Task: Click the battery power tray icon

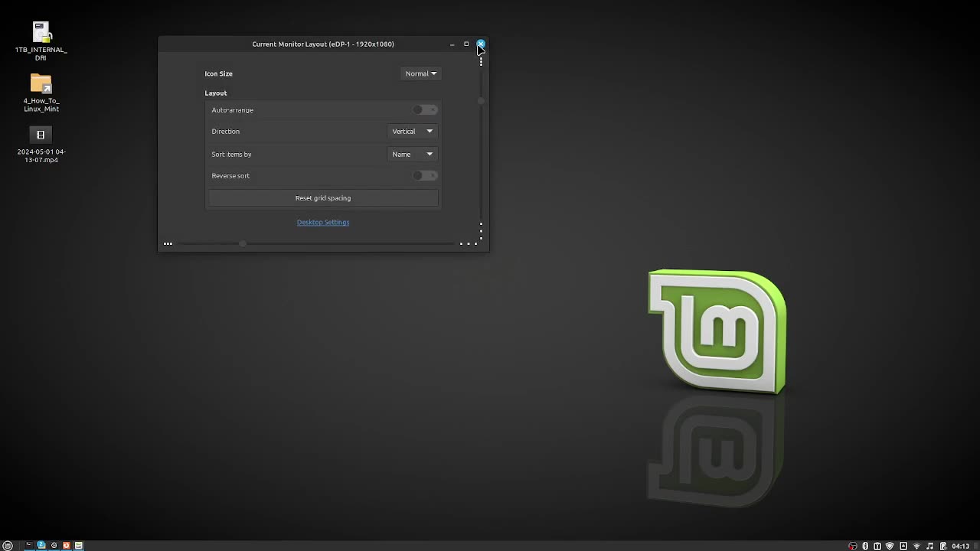Action: click(943, 546)
